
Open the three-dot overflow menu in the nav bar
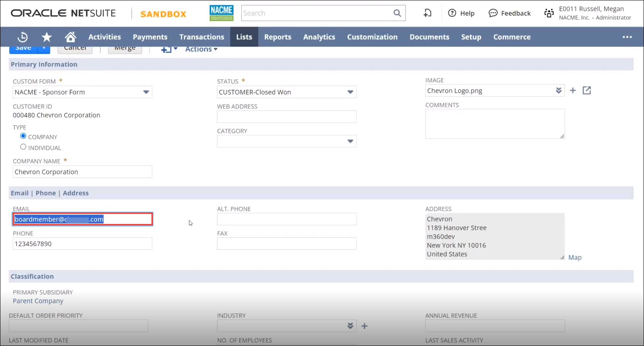(627, 37)
